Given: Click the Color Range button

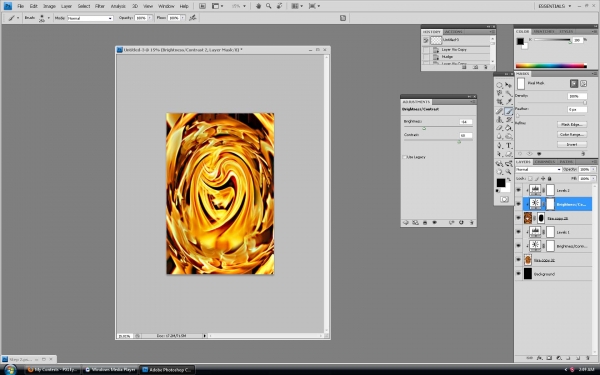Looking at the screenshot, I should (x=572, y=134).
